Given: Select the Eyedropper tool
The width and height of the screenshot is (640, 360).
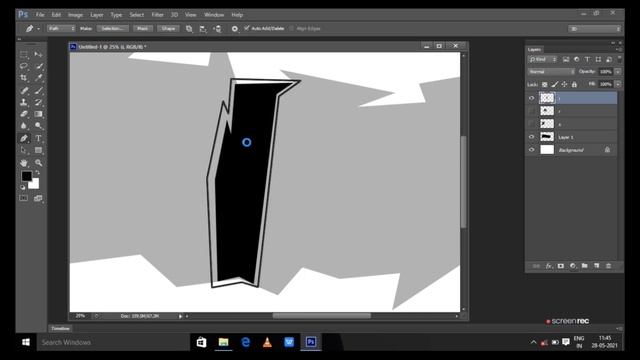Looking at the screenshot, I should tap(38, 78).
